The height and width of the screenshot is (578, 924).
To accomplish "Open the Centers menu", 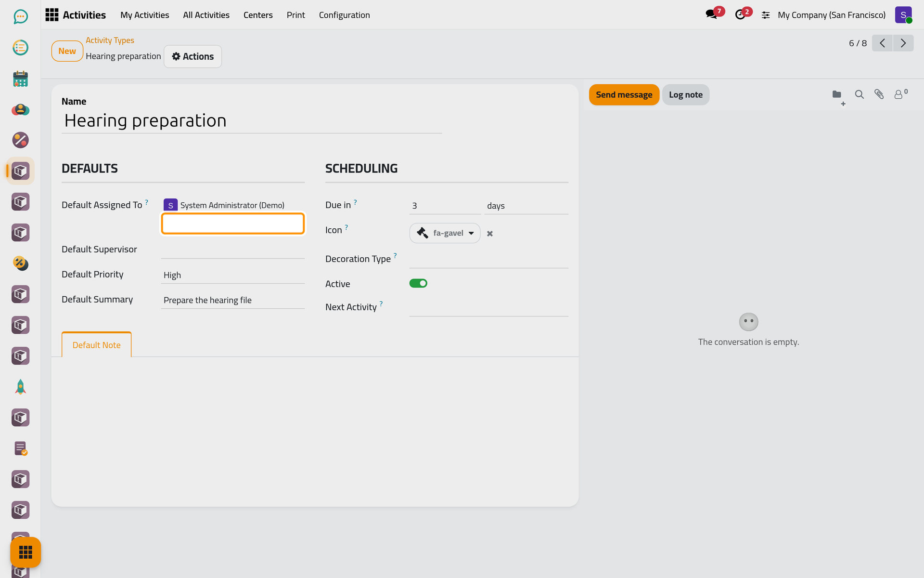I will (258, 15).
